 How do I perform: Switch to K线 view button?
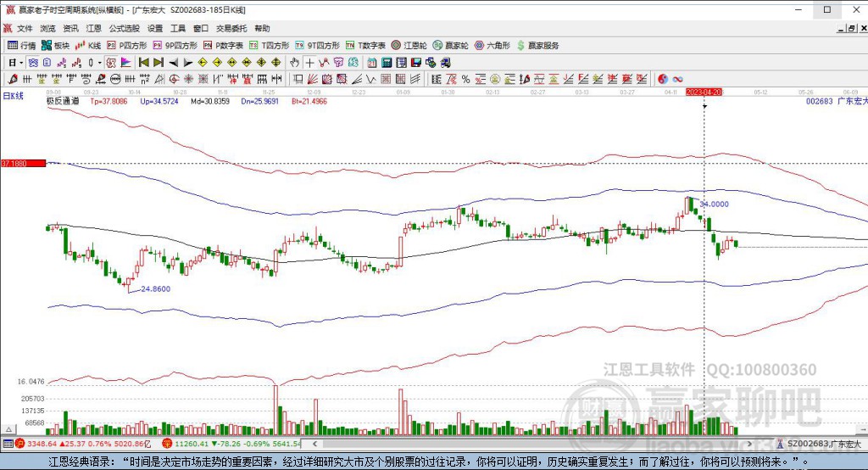coord(88,46)
